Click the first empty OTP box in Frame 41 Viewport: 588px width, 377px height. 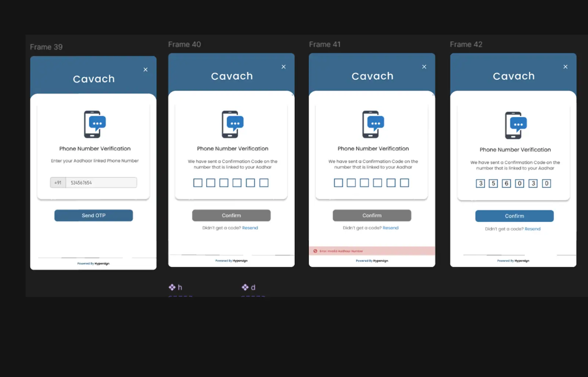pyautogui.click(x=338, y=183)
